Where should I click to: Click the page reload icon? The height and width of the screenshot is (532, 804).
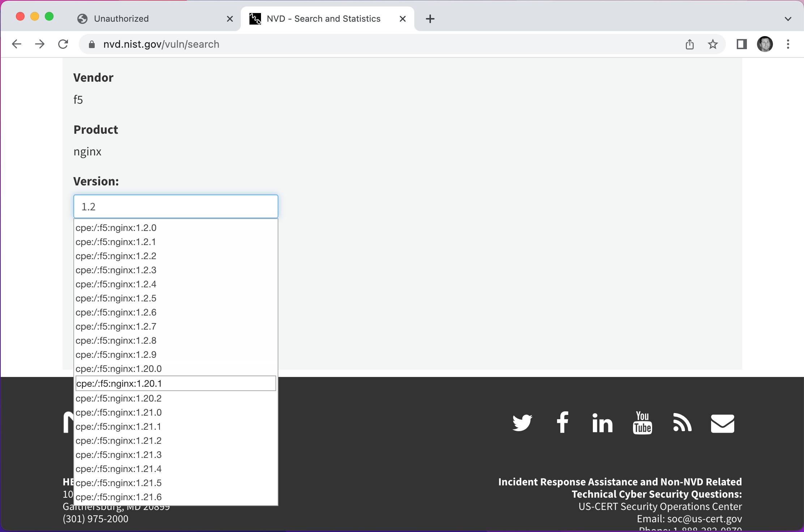tap(64, 44)
